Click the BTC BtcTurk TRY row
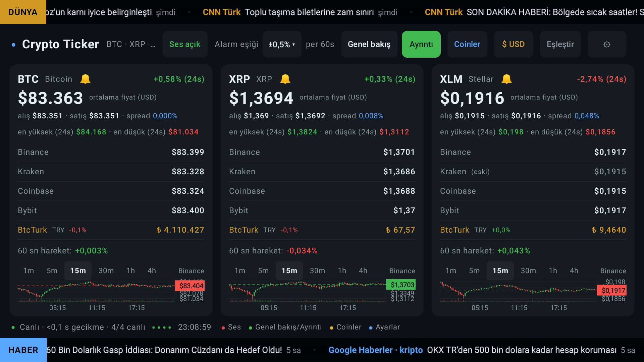 click(x=111, y=230)
